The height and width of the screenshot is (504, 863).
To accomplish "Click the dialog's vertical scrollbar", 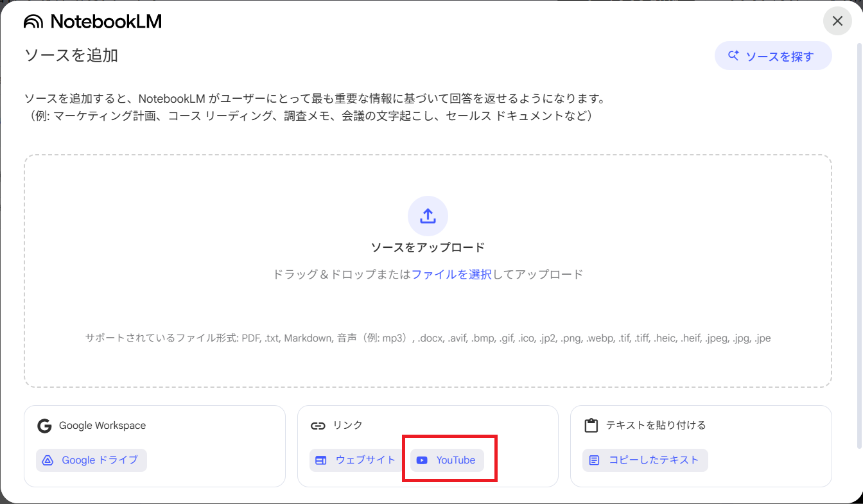I will tap(859, 244).
